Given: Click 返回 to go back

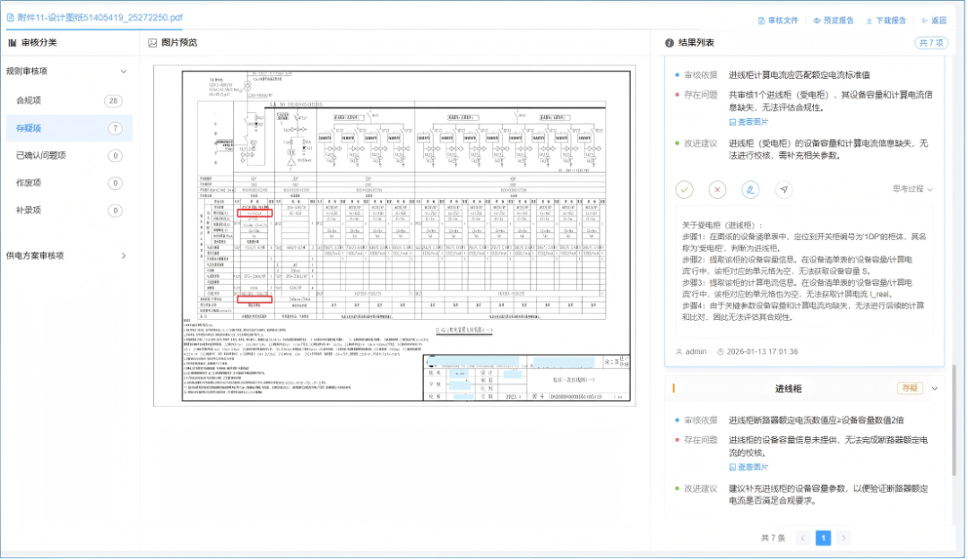Looking at the screenshot, I should [x=933, y=20].
